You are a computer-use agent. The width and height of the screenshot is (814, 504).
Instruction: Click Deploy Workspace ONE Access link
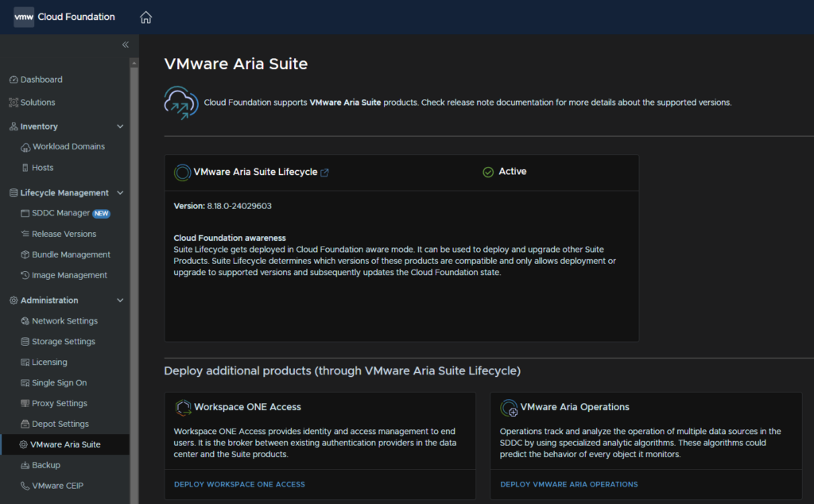click(x=239, y=484)
